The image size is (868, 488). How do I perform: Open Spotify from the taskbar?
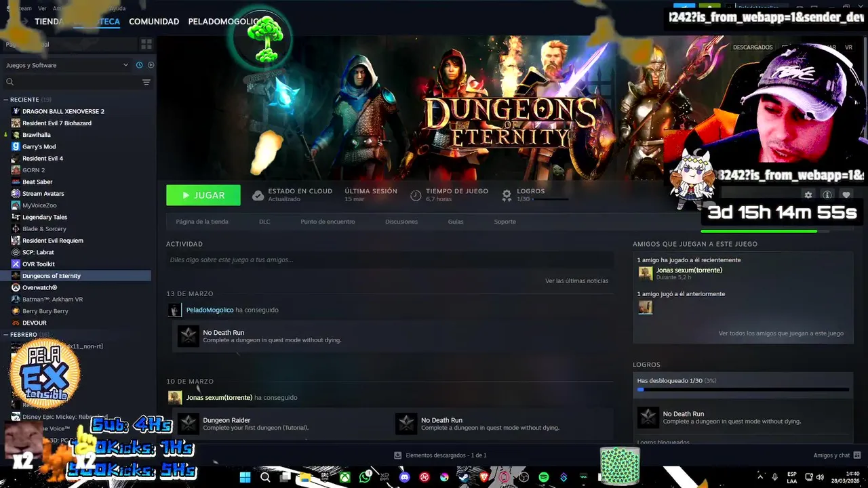click(543, 477)
